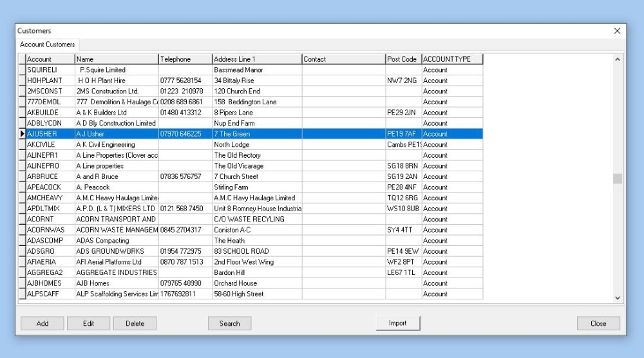Click address The Old Vicarage

coord(239,166)
